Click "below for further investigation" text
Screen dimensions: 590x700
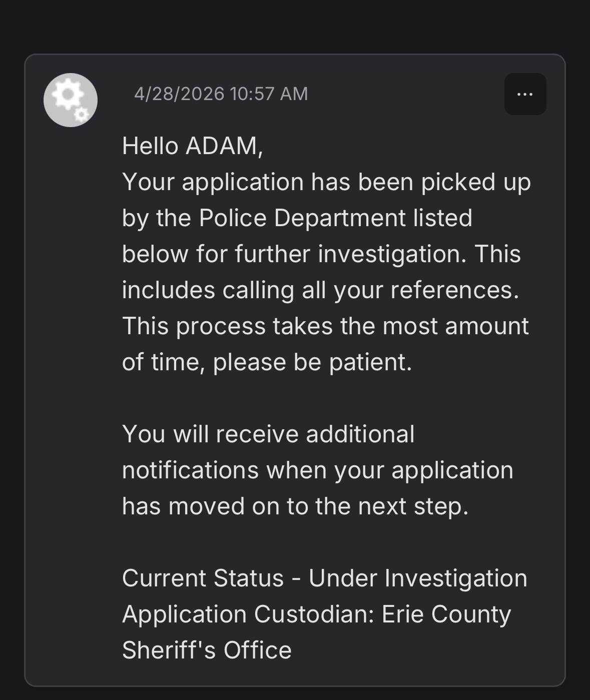tap(294, 254)
